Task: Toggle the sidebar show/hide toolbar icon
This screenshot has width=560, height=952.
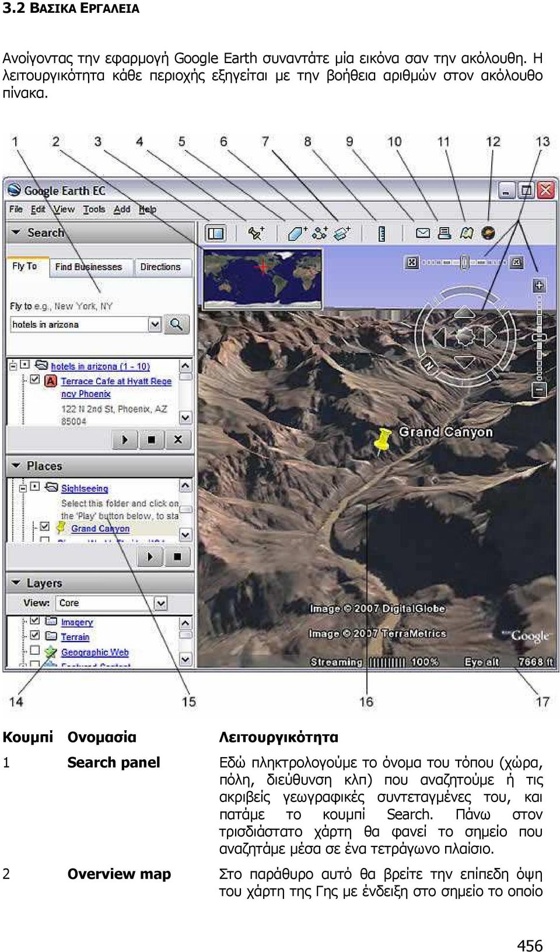Action: click(216, 233)
